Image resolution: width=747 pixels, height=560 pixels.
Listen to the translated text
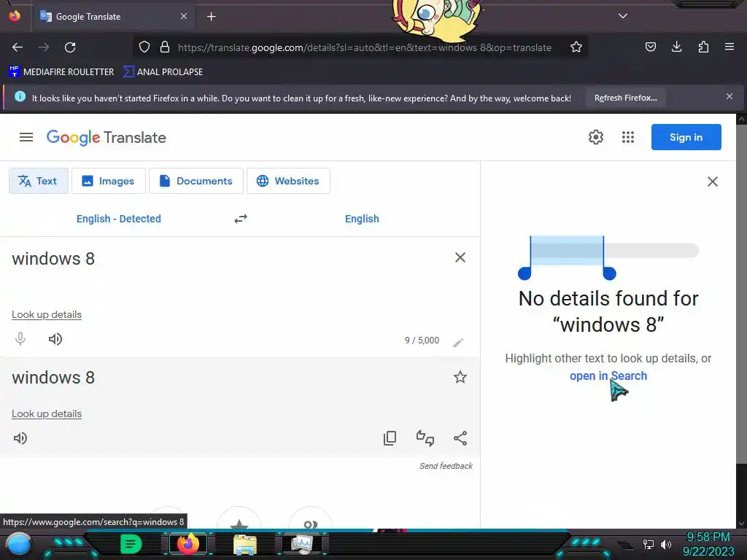20,438
